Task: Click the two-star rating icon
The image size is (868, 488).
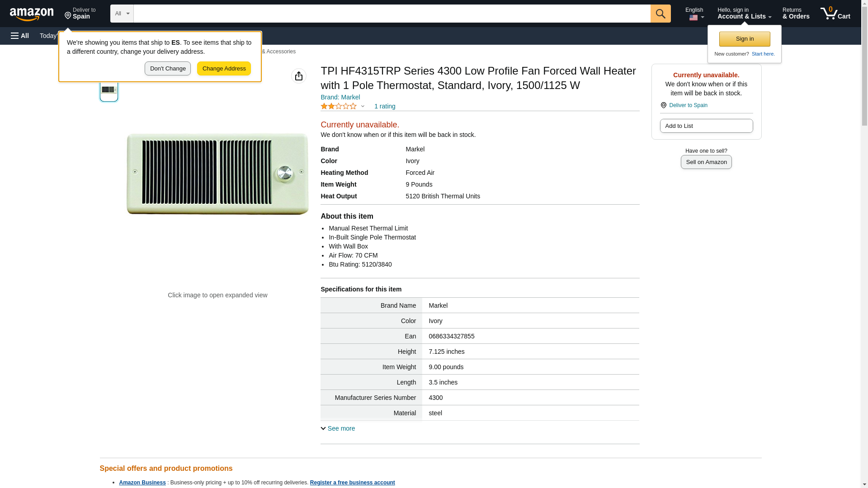Action: pyautogui.click(x=339, y=106)
